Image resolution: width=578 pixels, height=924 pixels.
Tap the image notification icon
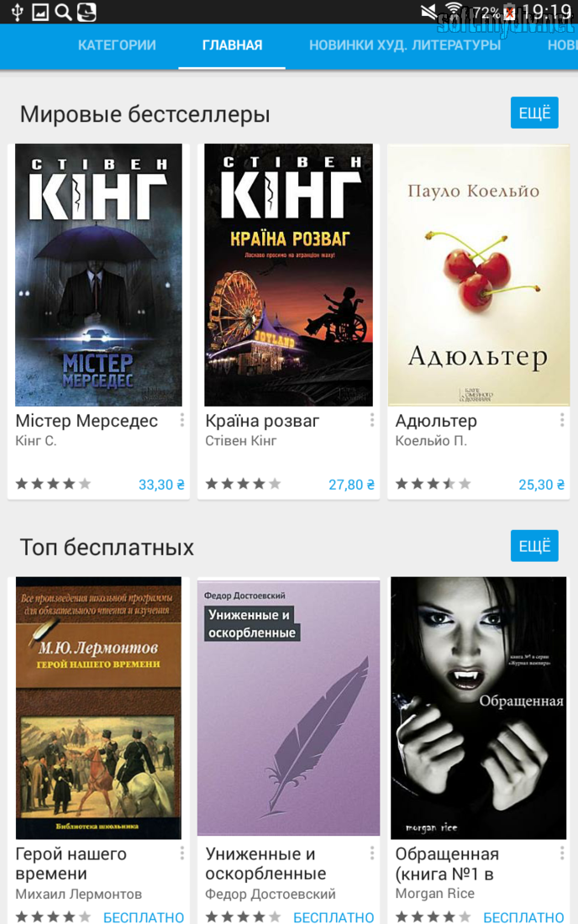(x=40, y=12)
